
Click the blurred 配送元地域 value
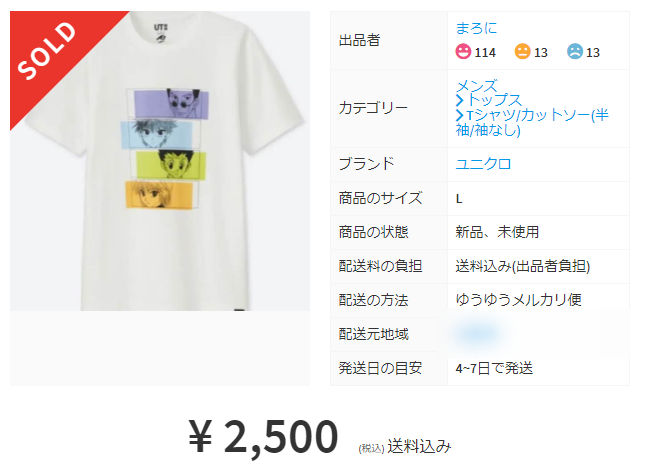(477, 333)
